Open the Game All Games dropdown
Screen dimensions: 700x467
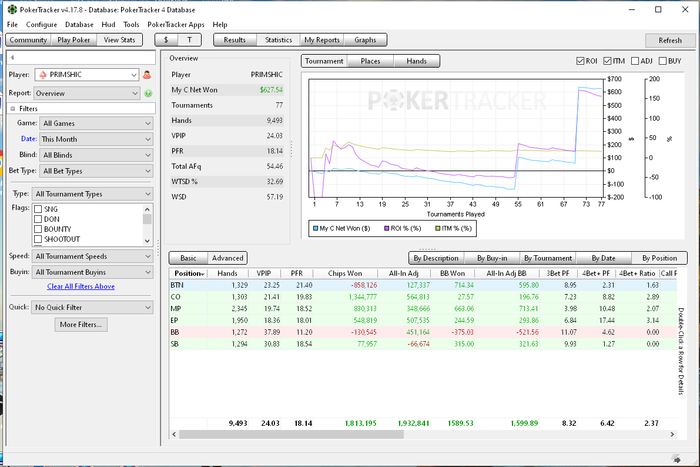click(96, 123)
